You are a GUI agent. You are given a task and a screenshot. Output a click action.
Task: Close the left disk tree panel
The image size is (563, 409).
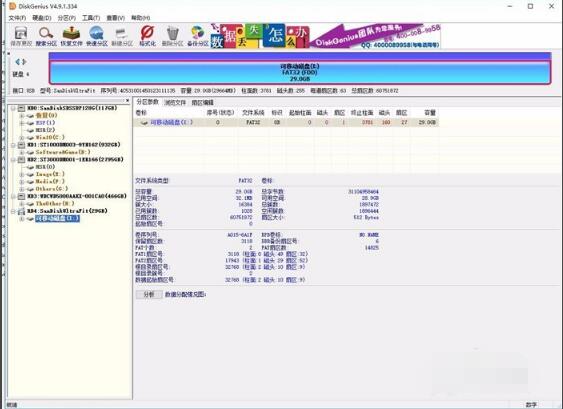(127, 101)
